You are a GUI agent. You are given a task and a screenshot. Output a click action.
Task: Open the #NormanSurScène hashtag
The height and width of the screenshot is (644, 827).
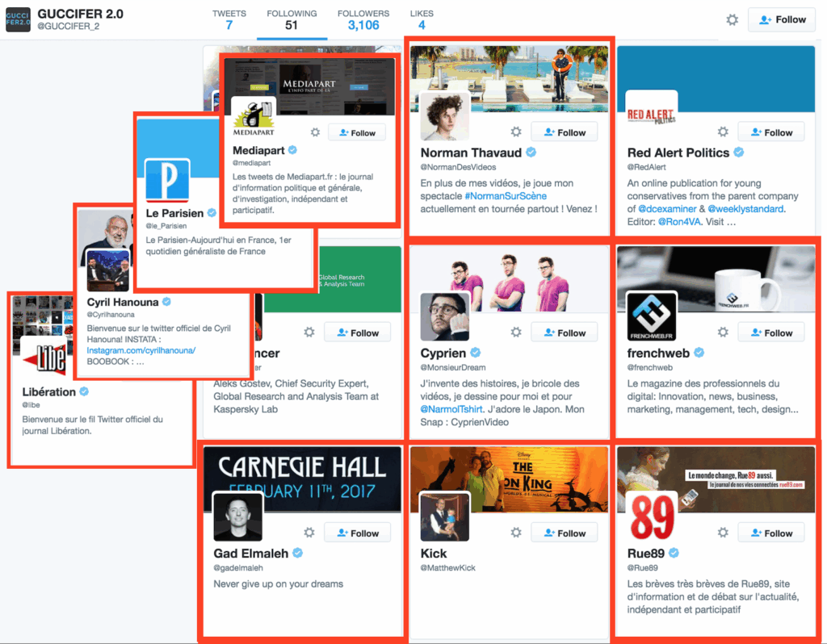click(x=506, y=196)
